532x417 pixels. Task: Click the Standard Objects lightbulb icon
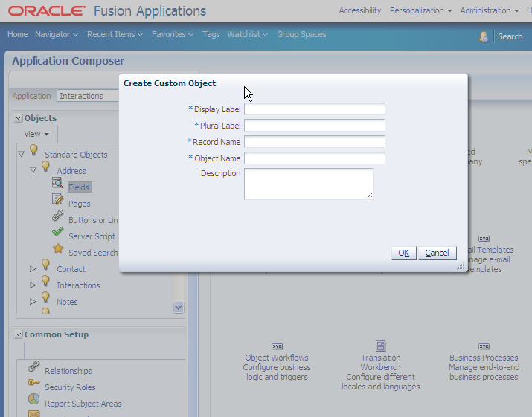[x=33, y=150]
